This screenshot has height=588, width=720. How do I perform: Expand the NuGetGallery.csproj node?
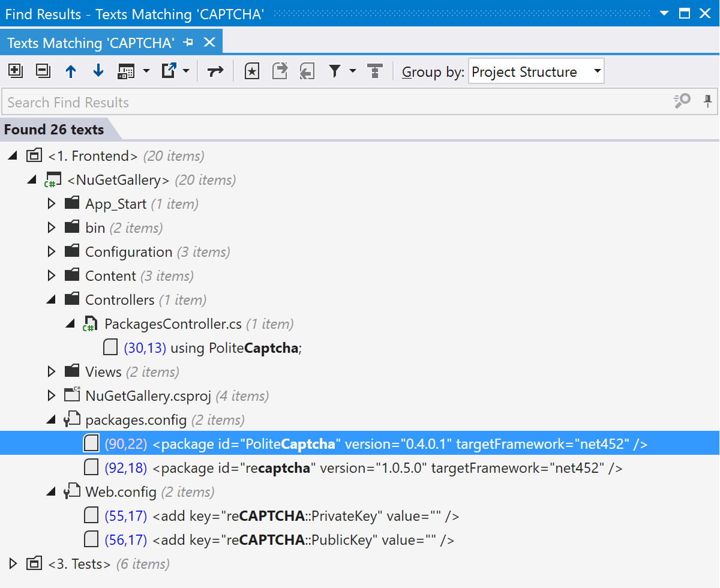click(52, 396)
